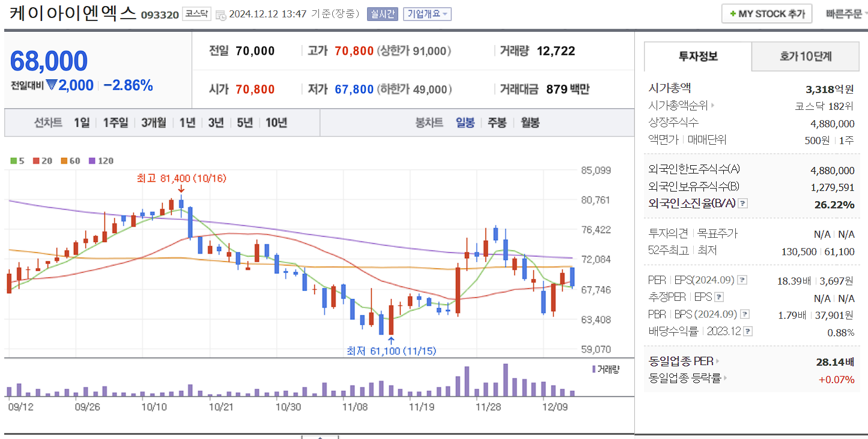Click the green 5-day average color swatch
The height and width of the screenshot is (439, 868).
13,161
